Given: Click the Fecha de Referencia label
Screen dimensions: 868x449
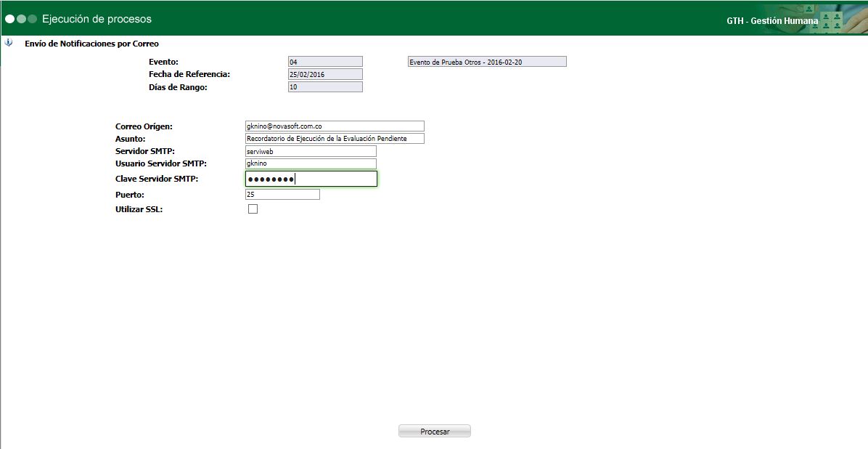Looking at the screenshot, I should coord(189,74).
